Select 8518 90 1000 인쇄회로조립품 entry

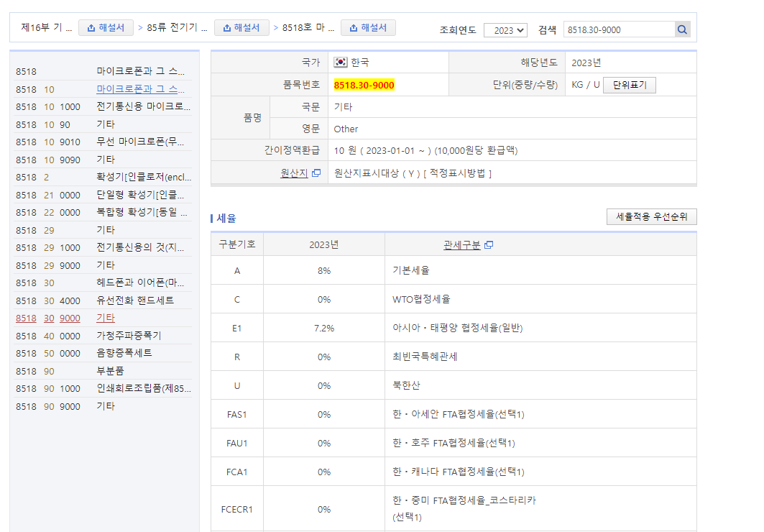[144, 389]
